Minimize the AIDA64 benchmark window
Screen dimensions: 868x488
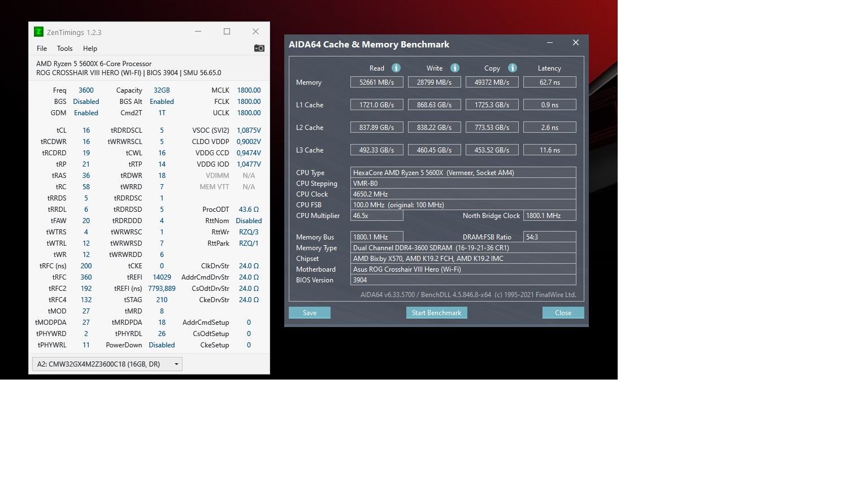(x=550, y=43)
